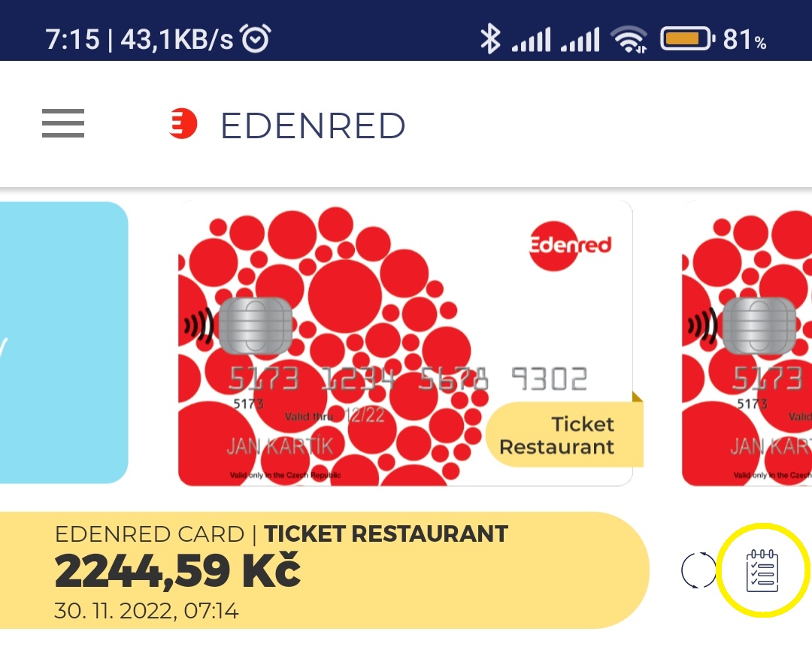Select the center Ticket Restaurant card
Viewport: 812px width, 665px height.
[x=405, y=343]
